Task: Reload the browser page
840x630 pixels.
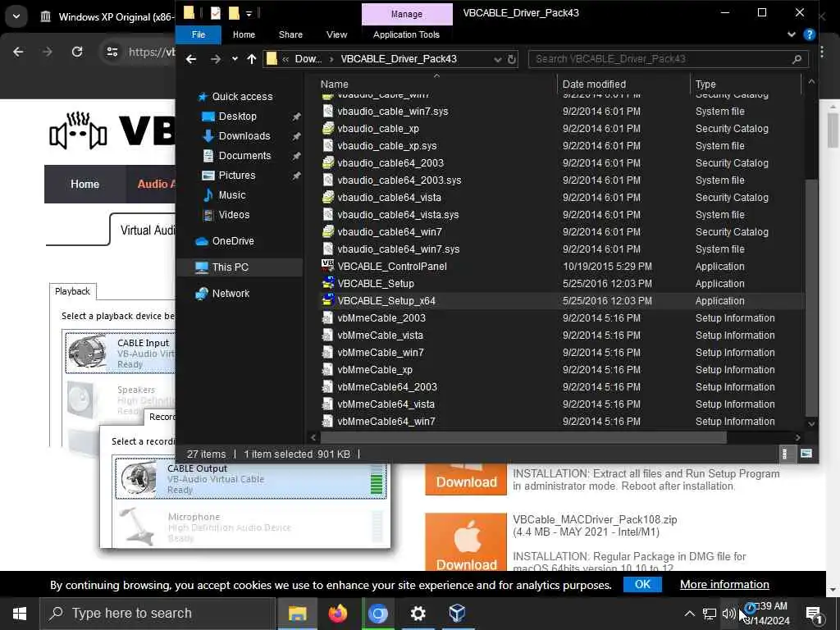Action: (77, 52)
